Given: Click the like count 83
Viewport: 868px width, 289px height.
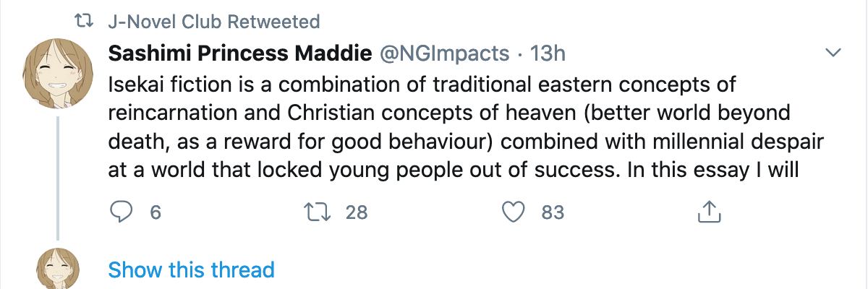Looking at the screenshot, I should [553, 212].
